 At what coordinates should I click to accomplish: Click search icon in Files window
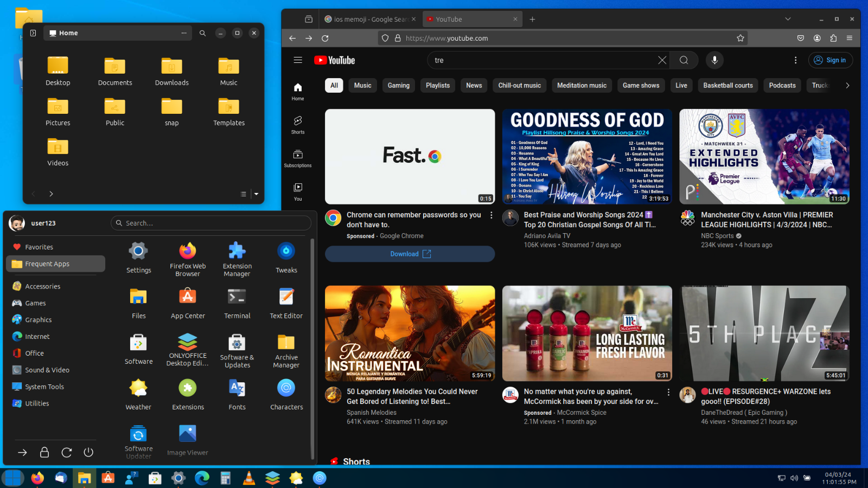[x=202, y=33]
